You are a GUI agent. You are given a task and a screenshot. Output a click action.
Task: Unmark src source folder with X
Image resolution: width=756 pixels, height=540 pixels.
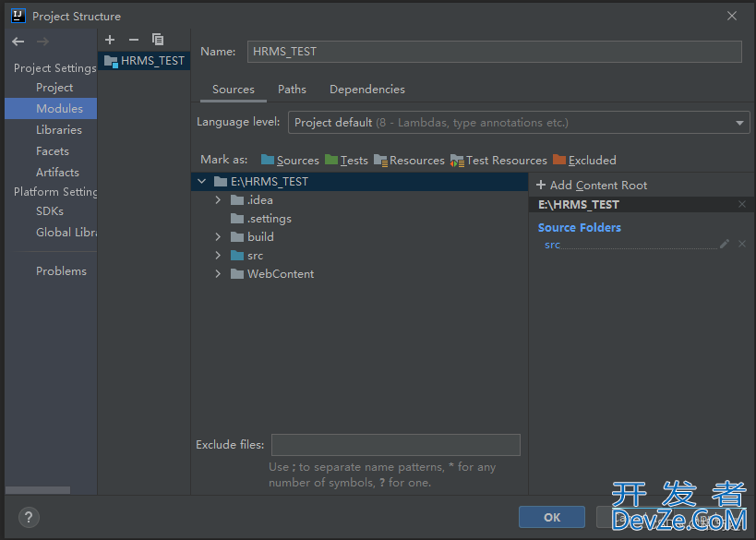(742, 244)
